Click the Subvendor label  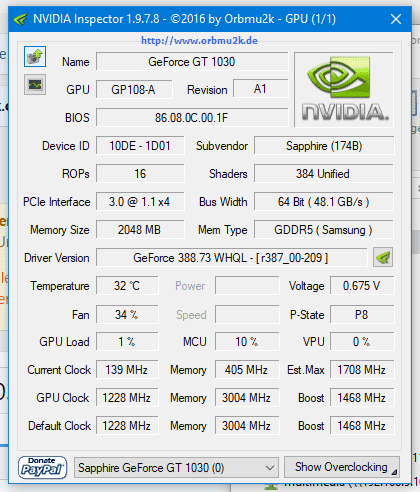click(222, 146)
